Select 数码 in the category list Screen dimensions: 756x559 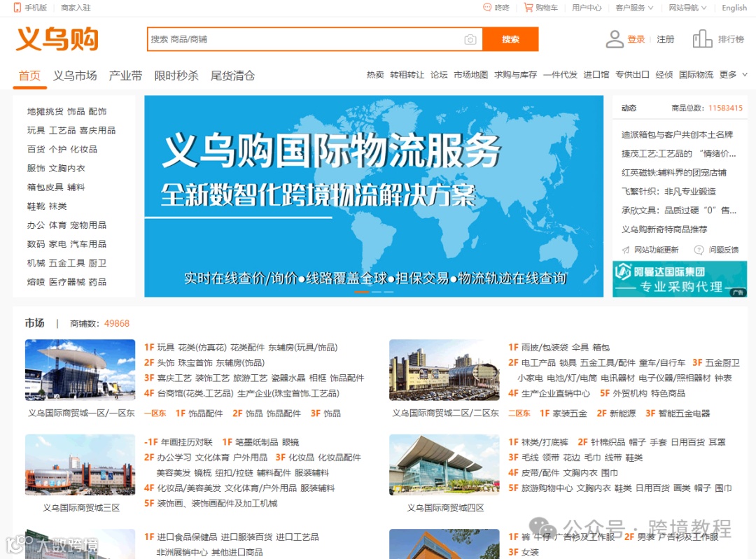(x=36, y=244)
